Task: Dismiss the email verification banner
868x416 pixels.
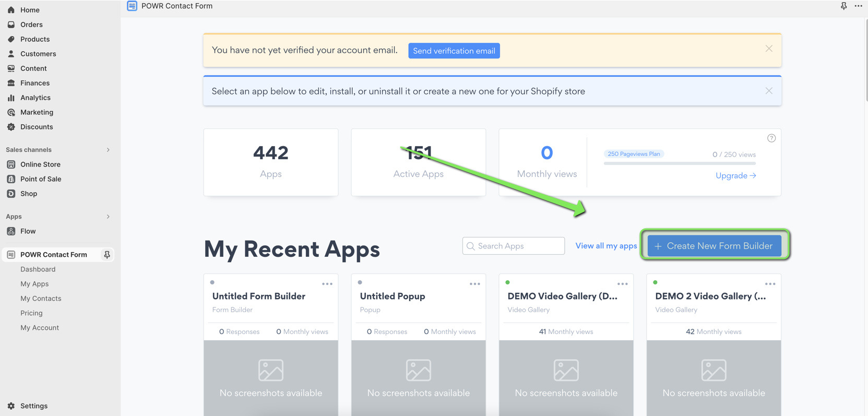Action: click(769, 49)
